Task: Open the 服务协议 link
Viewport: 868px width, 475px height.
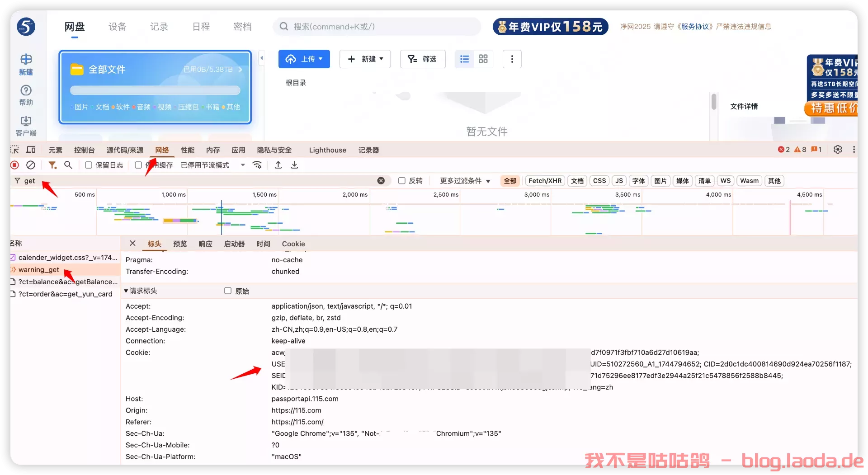Action: click(x=696, y=27)
